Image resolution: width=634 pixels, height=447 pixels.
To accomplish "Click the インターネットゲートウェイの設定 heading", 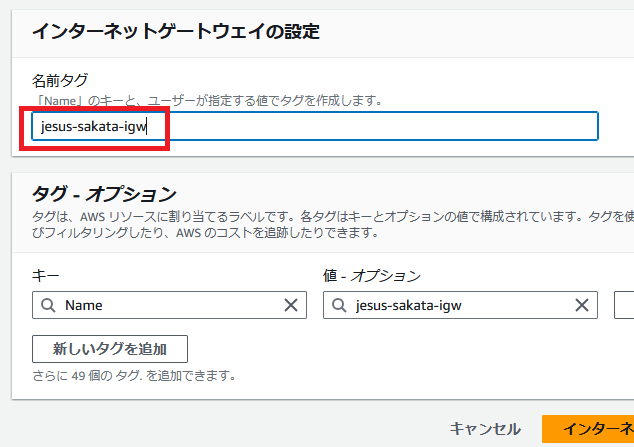I will (176, 32).
